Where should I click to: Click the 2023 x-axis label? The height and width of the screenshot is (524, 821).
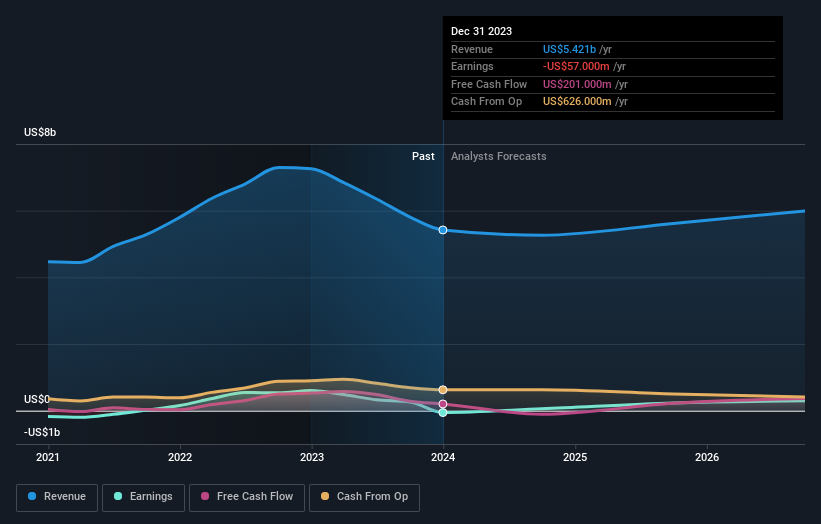312,457
